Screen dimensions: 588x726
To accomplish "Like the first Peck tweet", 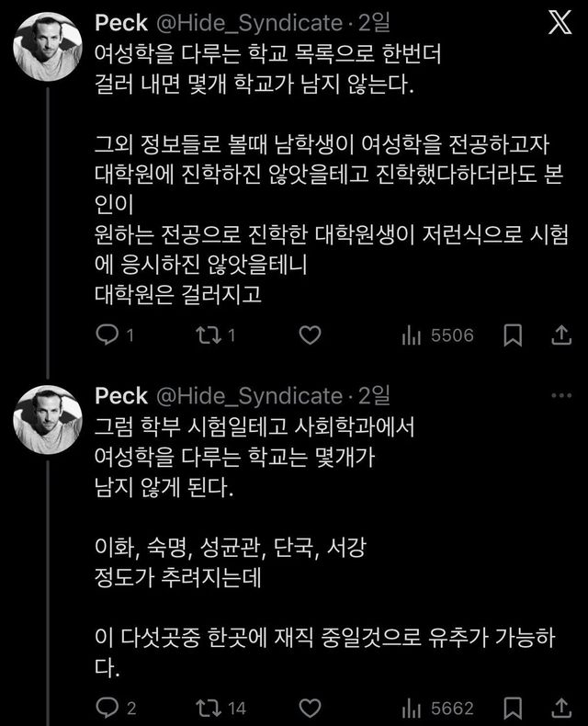I will click(310, 336).
